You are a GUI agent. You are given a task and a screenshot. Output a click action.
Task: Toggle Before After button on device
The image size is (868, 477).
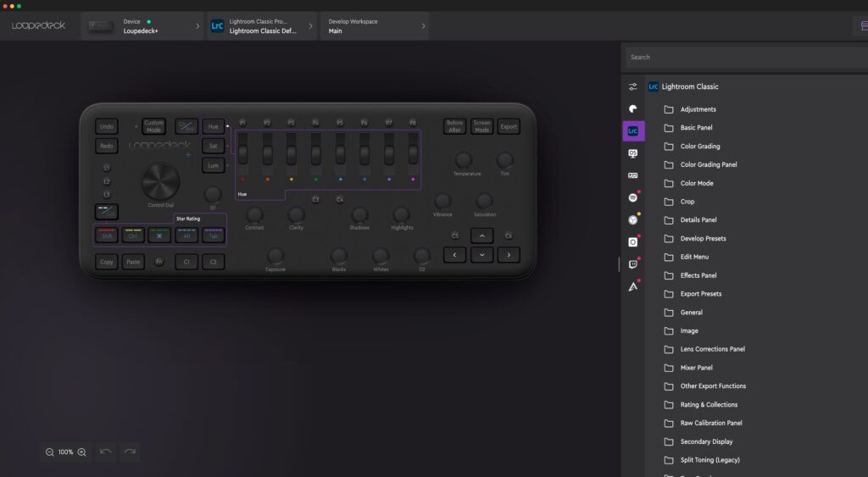pos(454,127)
